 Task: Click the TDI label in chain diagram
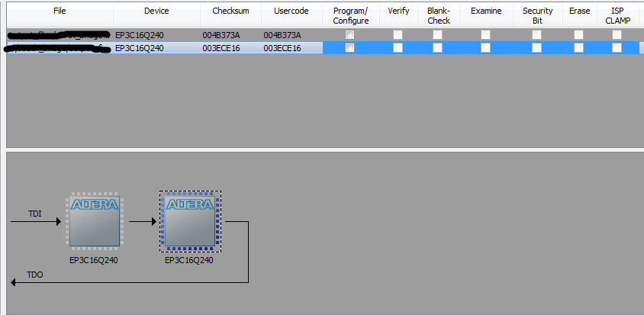point(35,214)
